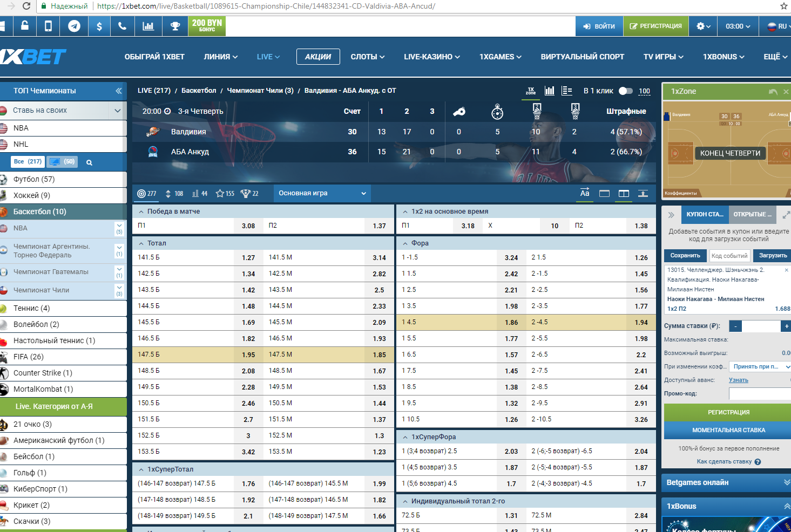Select the 'Все (217)' filter button
This screenshot has height=532, width=791.
click(28, 161)
